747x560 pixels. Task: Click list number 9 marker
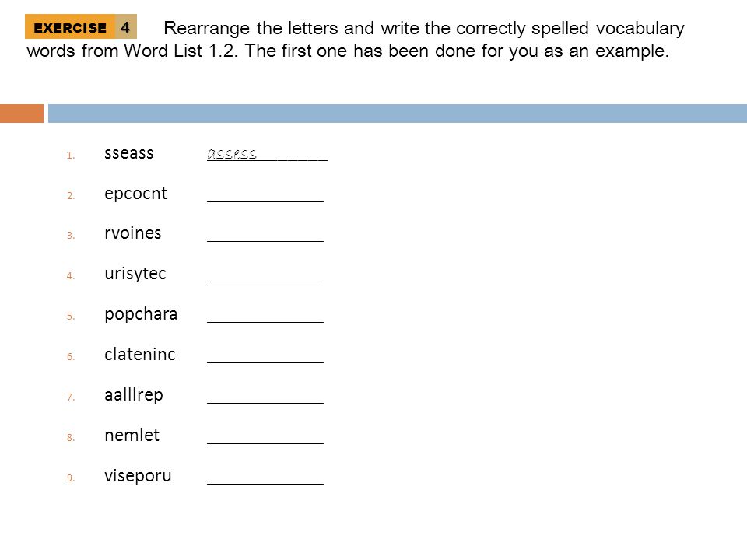(x=71, y=478)
